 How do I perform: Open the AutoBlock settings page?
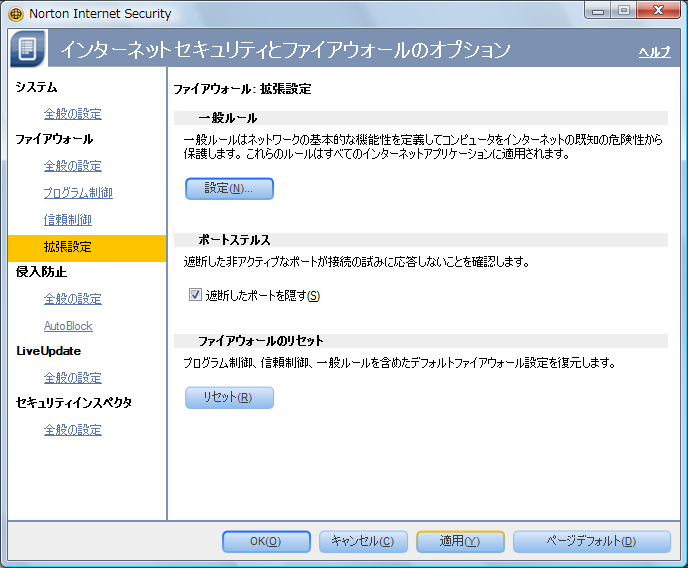coord(67,326)
